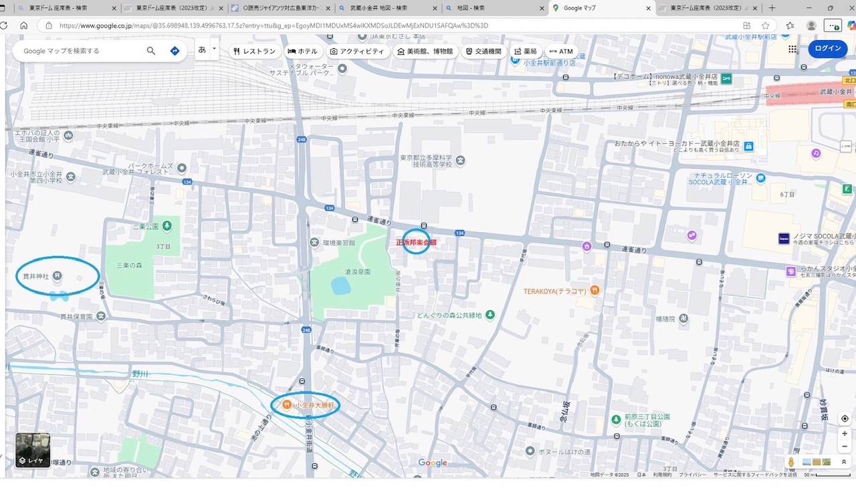Filter map by アクティビティ chip

coord(357,51)
